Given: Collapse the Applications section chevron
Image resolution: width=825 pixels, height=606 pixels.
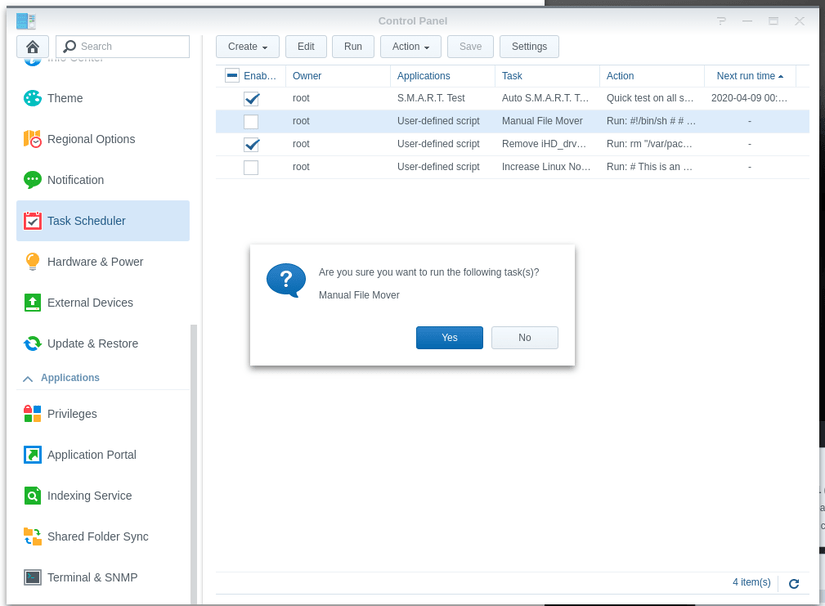Looking at the screenshot, I should 28,378.
